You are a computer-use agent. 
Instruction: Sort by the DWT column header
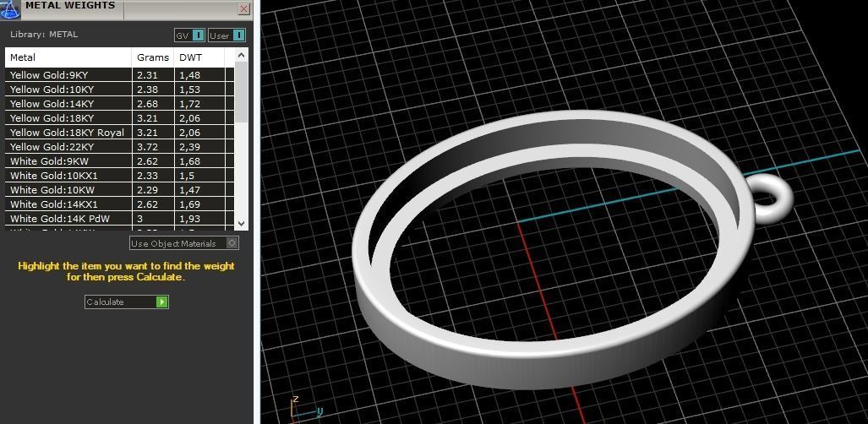[x=199, y=57]
